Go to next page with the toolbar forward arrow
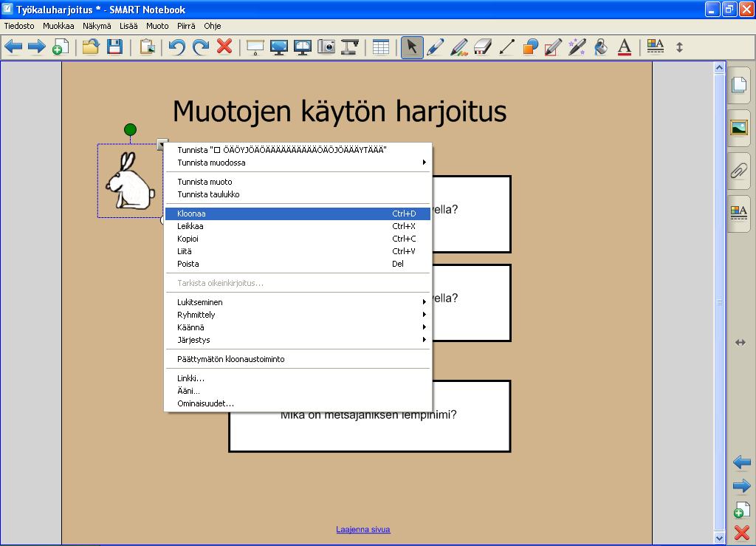The image size is (756, 546). [37, 47]
